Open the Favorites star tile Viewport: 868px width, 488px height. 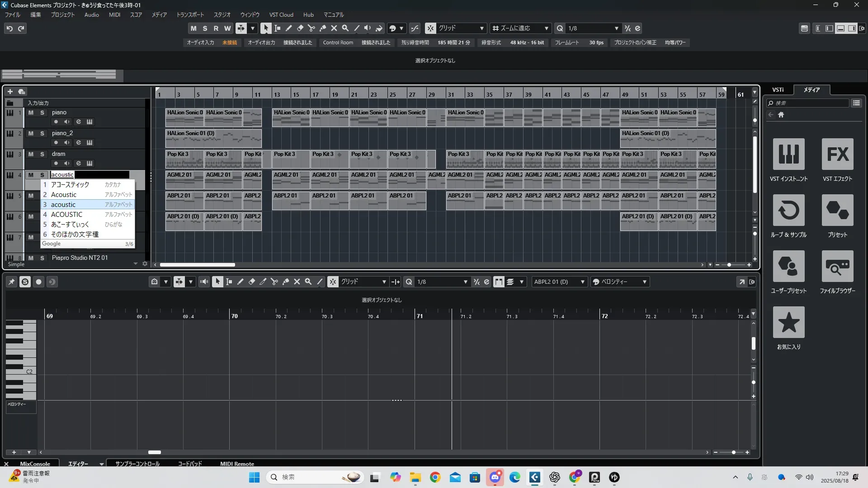point(788,323)
